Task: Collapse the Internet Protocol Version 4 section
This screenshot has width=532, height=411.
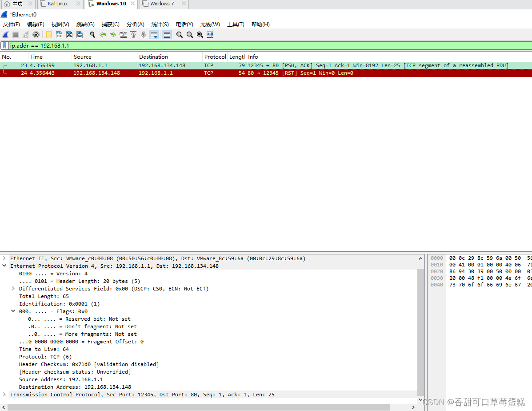Action: [4, 266]
